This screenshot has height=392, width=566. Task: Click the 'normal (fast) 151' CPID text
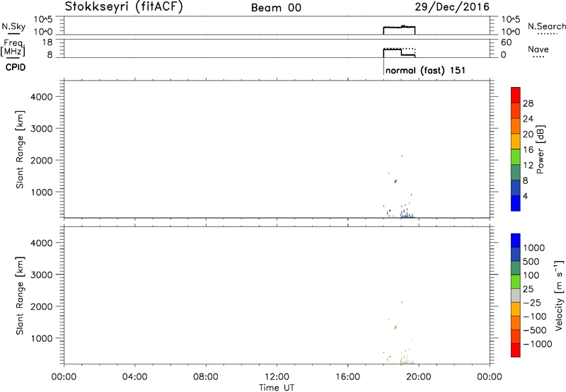pyautogui.click(x=425, y=70)
